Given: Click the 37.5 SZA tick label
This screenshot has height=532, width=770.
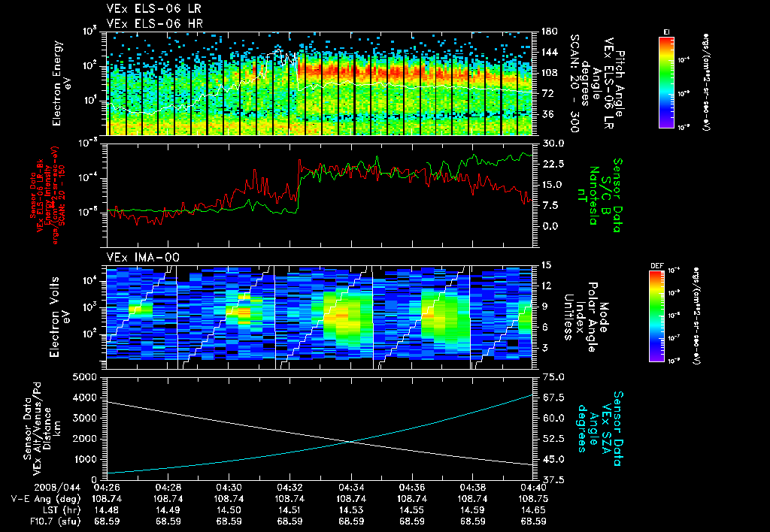Looking at the screenshot, I should point(552,480).
